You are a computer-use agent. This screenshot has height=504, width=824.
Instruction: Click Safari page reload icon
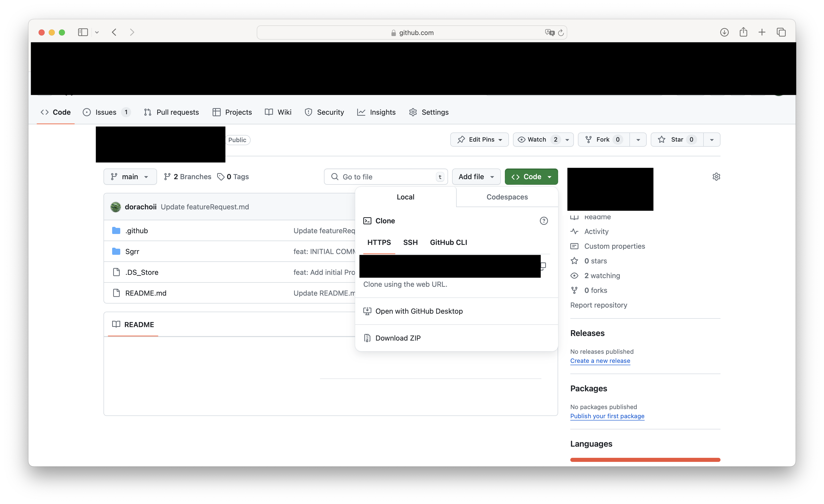pyautogui.click(x=561, y=32)
